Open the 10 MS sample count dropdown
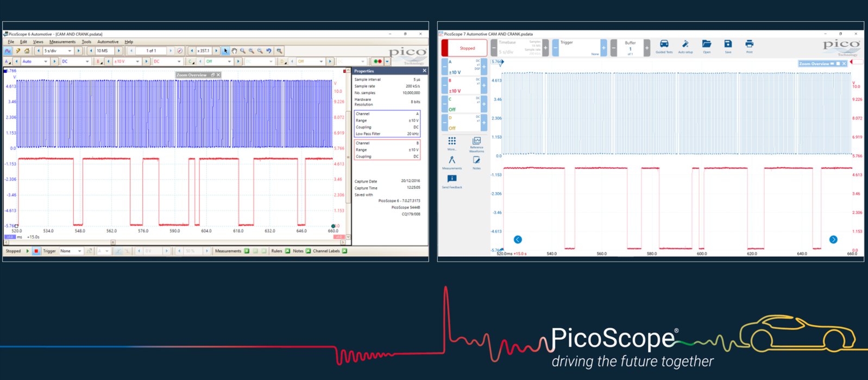The width and height of the screenshot is (868, 380). (105, 51)
